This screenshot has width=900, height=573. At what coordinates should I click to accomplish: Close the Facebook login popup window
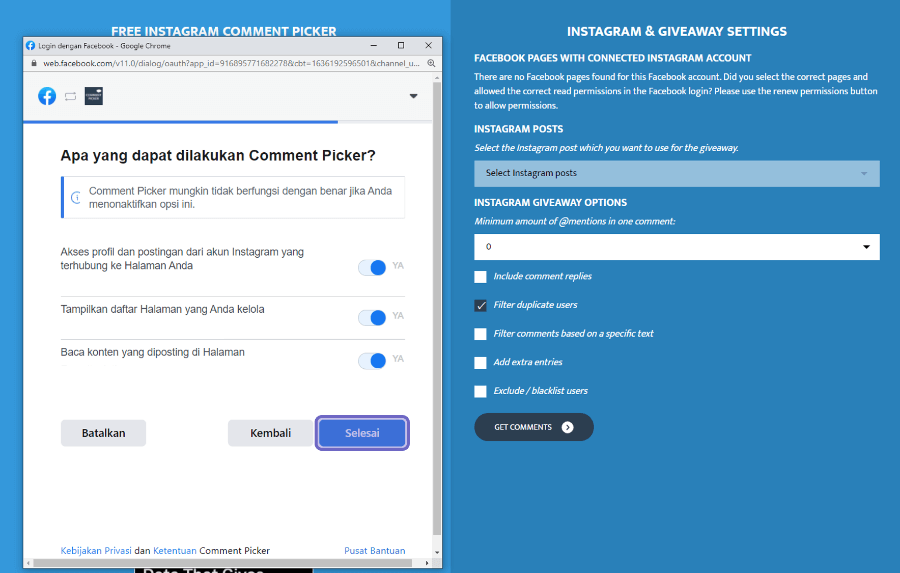pos(428,45)
